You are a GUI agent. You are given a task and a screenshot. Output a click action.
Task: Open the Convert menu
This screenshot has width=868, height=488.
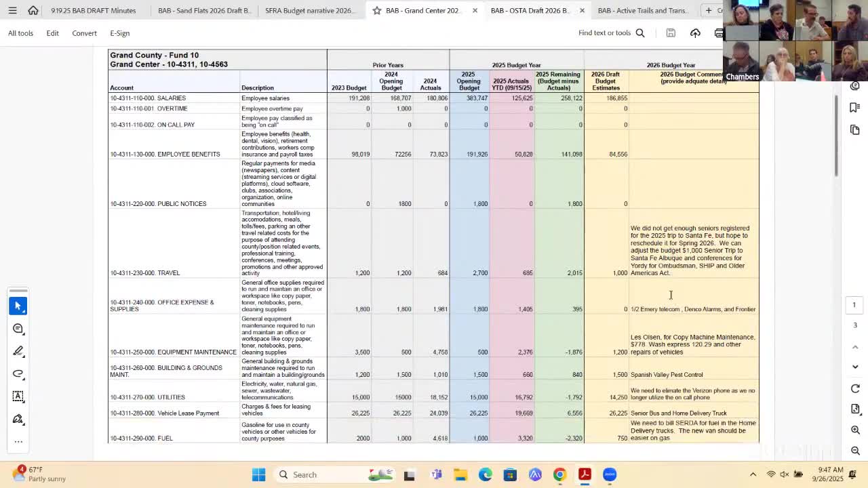[x=84, y=33]
